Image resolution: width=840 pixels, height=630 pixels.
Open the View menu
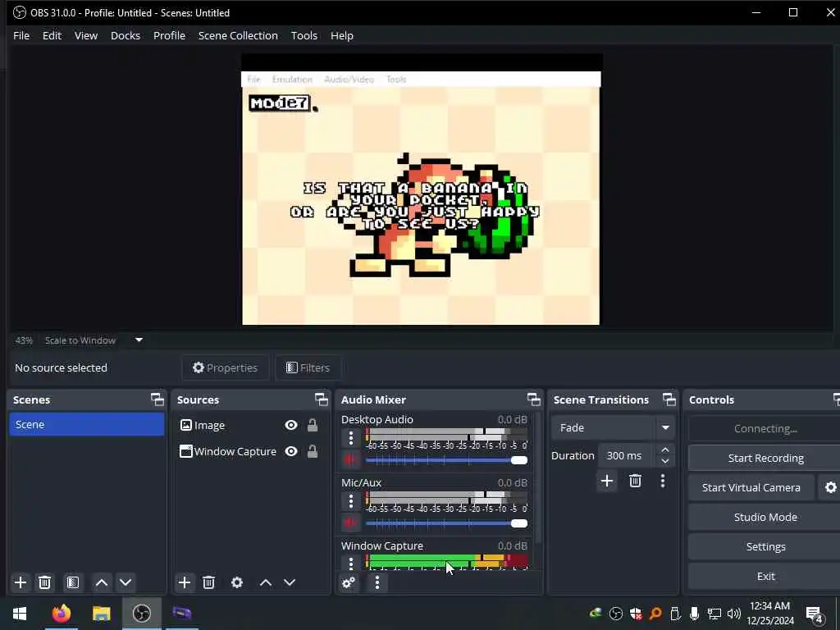point(85,35)
